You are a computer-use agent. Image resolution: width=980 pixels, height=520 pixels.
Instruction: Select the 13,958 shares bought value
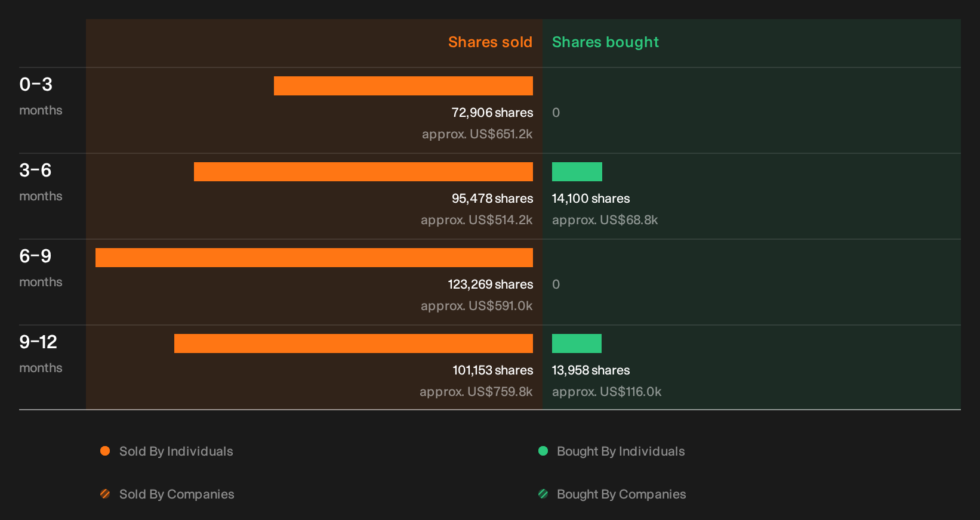click(591, 370)
